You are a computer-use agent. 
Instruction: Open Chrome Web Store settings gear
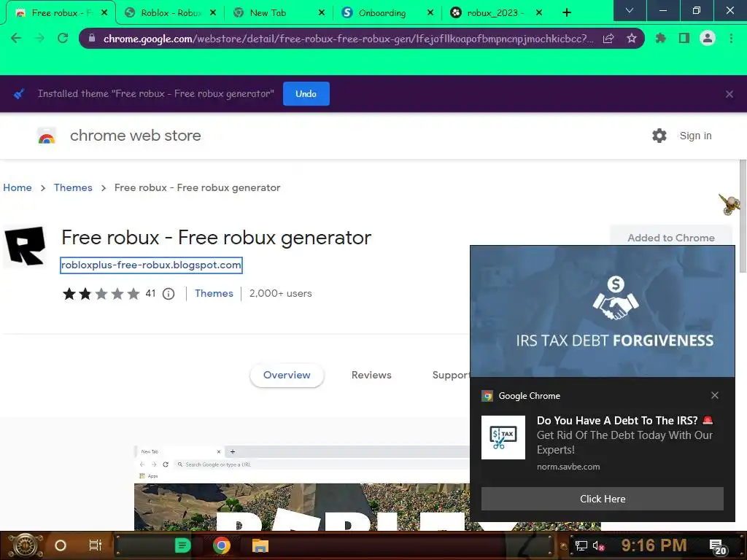pyautogui.click(x=659, y=136)
